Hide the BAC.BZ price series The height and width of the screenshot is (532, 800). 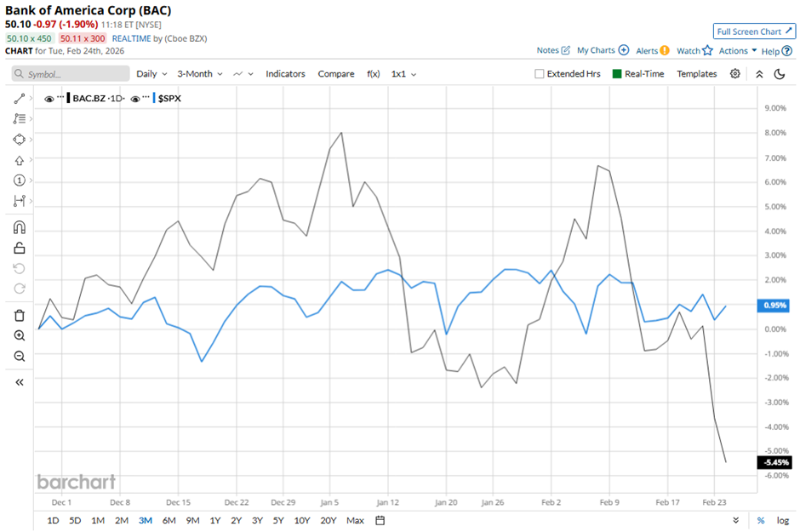click(x=49, y=98)
